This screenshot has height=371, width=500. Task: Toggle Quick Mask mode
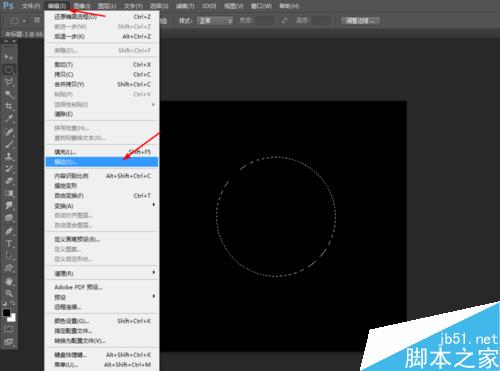(x=9, y=329)
